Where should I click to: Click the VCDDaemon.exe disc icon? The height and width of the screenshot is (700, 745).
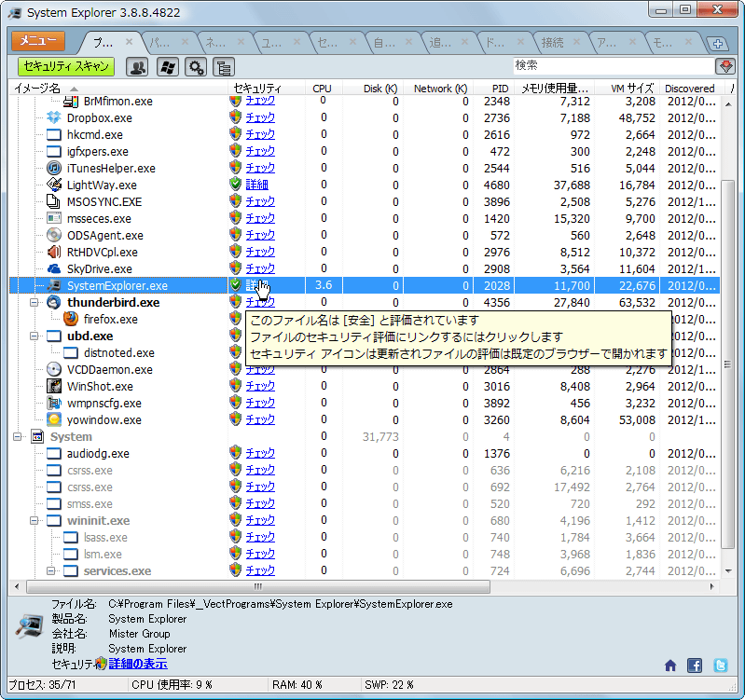54,369
